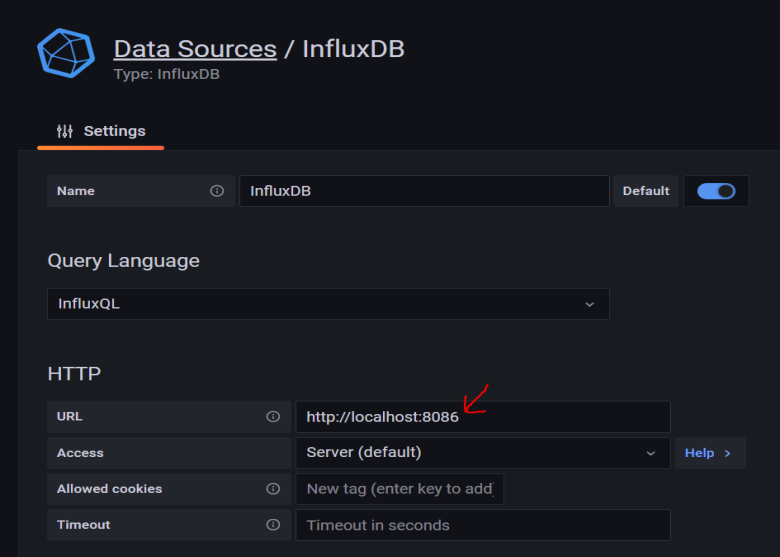780x557 pixels.
Task: Edit the Name input containing InfluxDB
Action: (x=424, y=191)
